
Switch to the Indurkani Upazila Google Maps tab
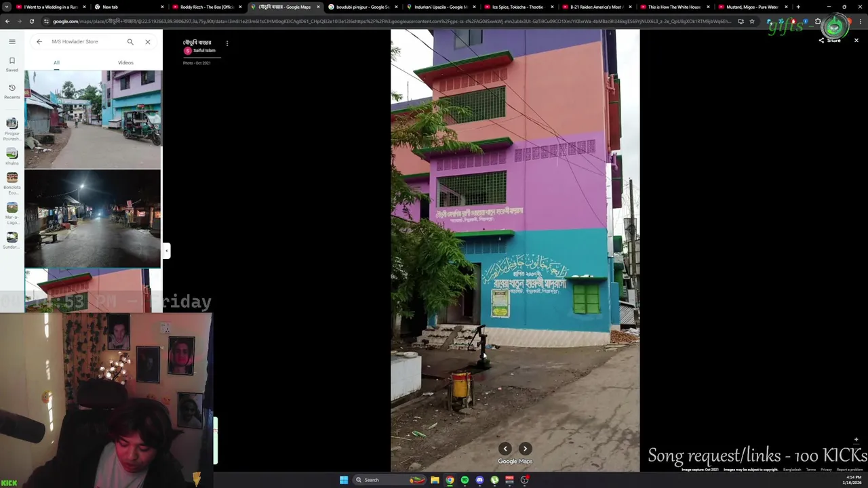(x=441, y=7)
